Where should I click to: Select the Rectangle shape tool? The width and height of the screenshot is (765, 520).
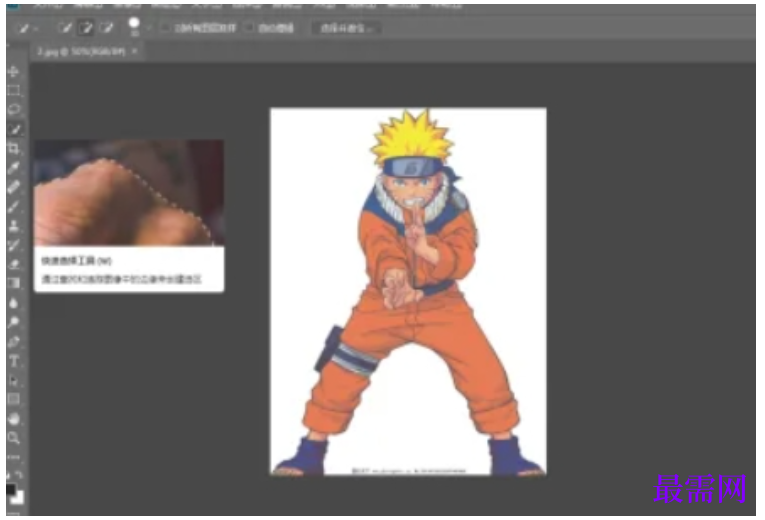click(14, 400)
